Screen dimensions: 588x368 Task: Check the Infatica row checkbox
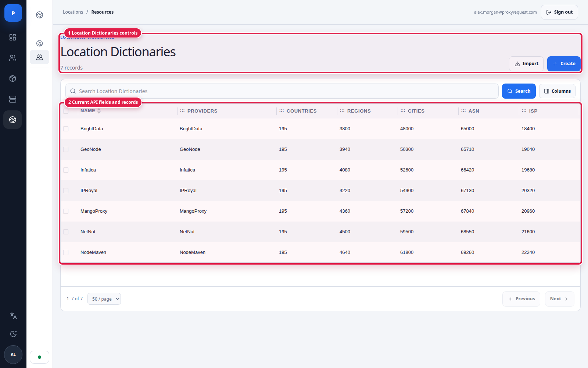(x=66, y=170)
